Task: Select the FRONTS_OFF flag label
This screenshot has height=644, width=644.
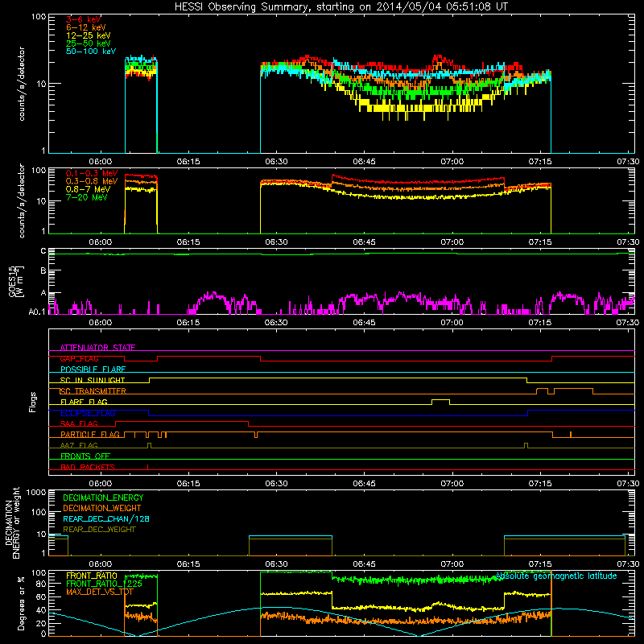Action: [85, 456]
